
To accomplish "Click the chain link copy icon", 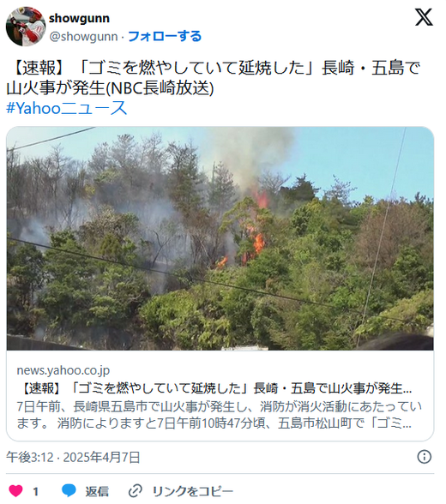I will point(135,491).
